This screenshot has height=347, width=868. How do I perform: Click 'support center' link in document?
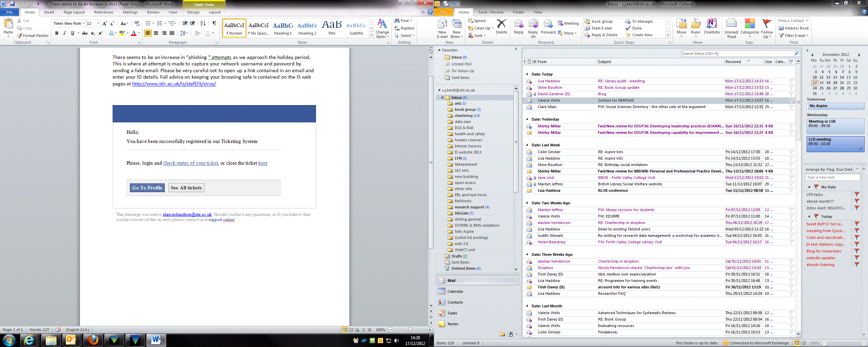pyautogui.click(x=221, y=220)
